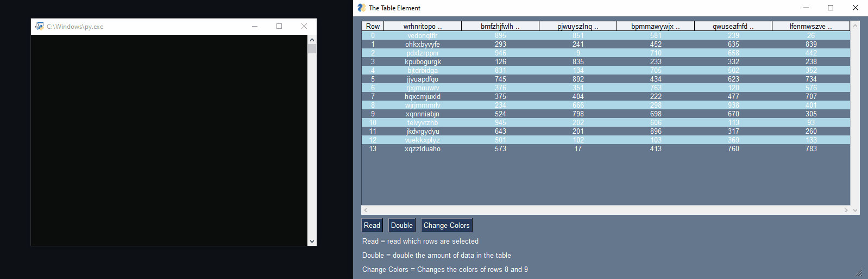Click the console scrollbar down arrow

312,241
